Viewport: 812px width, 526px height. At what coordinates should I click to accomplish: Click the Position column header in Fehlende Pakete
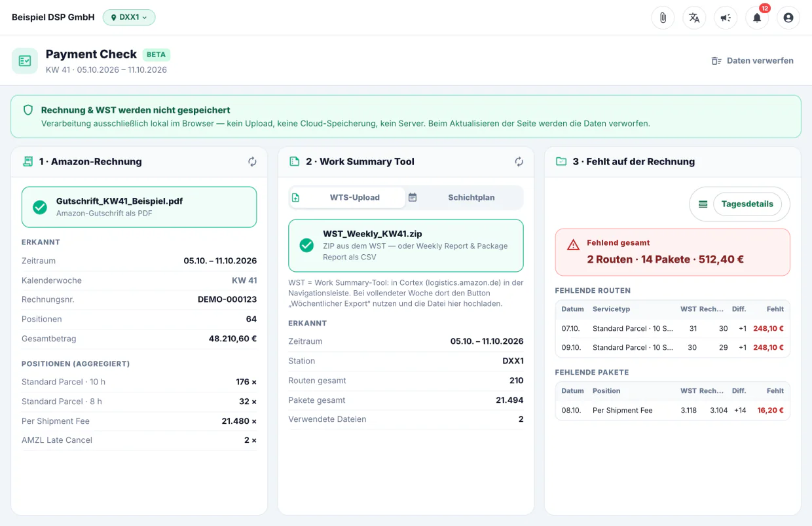click(606, 391)
